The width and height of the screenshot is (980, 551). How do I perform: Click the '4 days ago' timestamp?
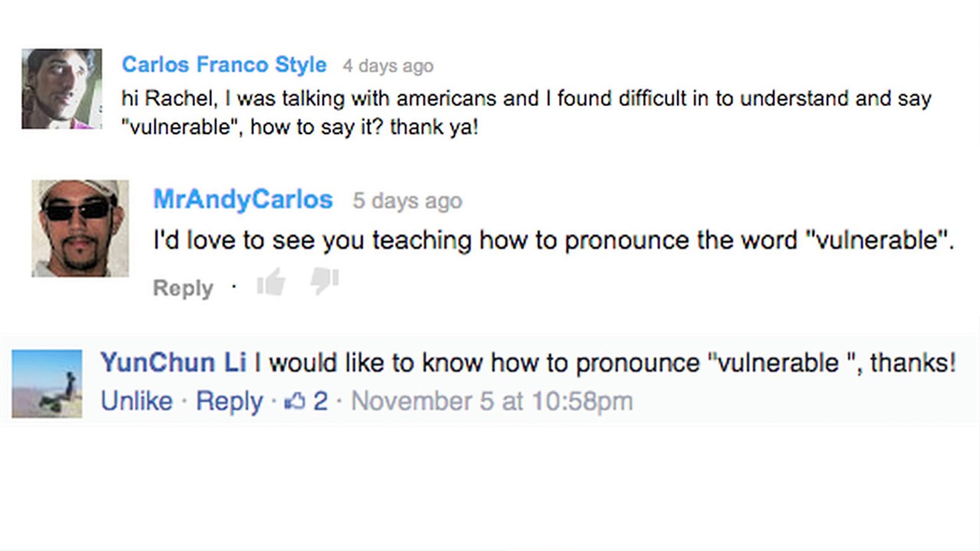pos(388,66)
